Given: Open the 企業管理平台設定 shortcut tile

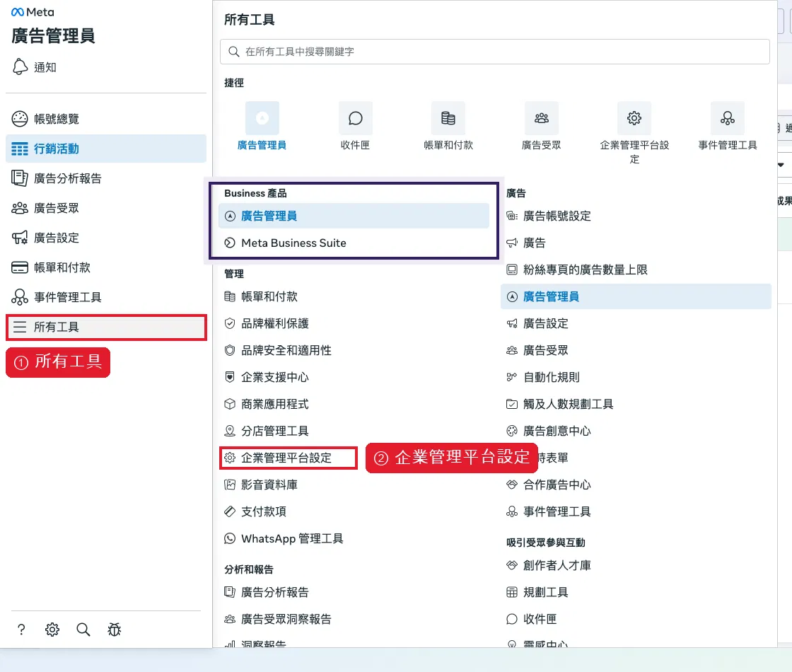Looking at the screenshot, I should coord(634,134).
